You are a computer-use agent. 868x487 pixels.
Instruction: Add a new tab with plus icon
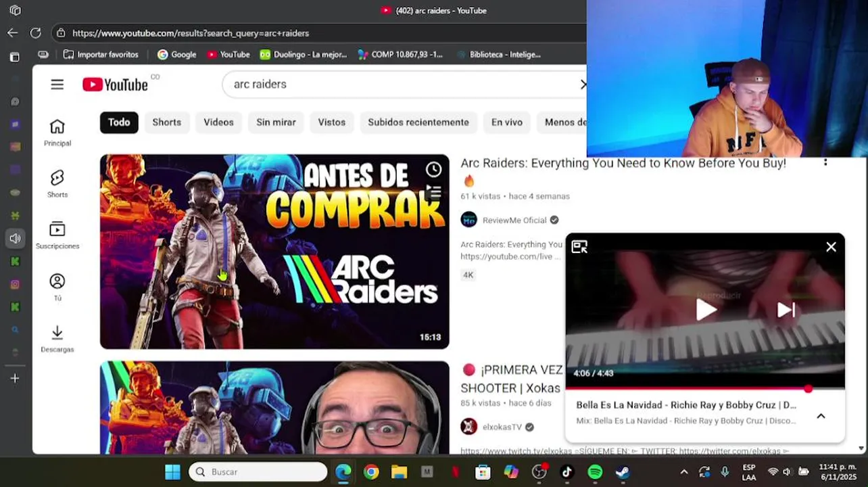click(x=15, y=378)
